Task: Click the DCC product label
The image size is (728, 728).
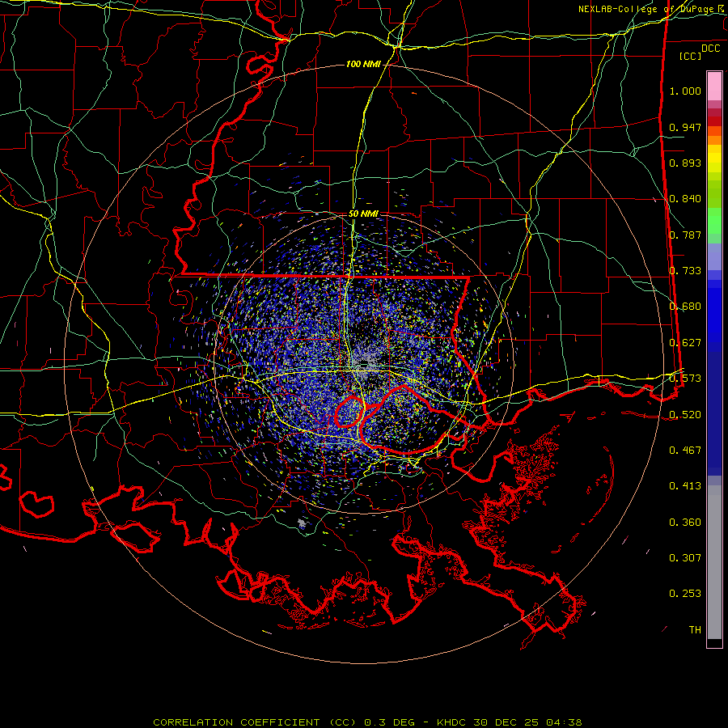Action: coord(710,49)
